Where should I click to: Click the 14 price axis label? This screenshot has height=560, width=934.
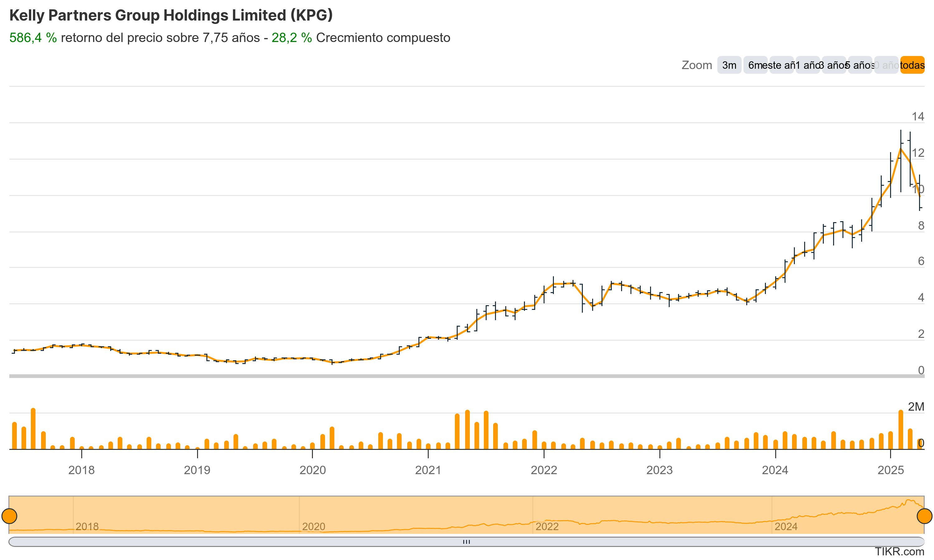[918, 117]
